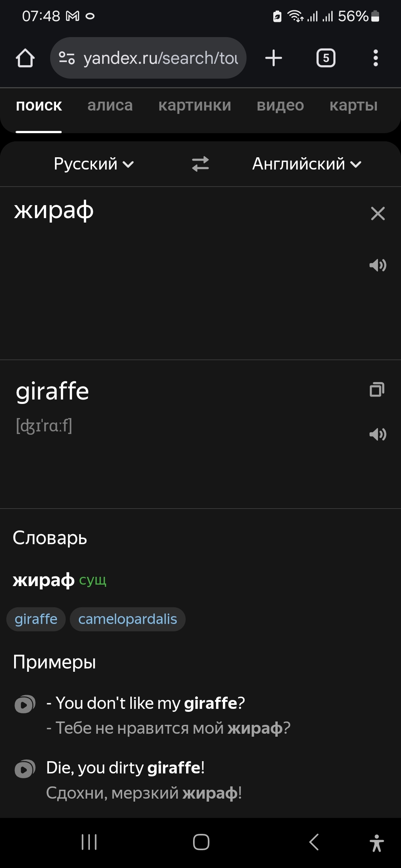Open the Русский source language dropdown
401x868 pixels.
pos(94,164)
